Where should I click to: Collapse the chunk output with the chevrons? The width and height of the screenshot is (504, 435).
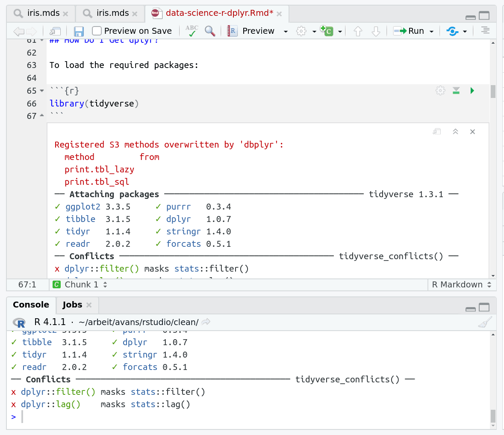[455, 131]
